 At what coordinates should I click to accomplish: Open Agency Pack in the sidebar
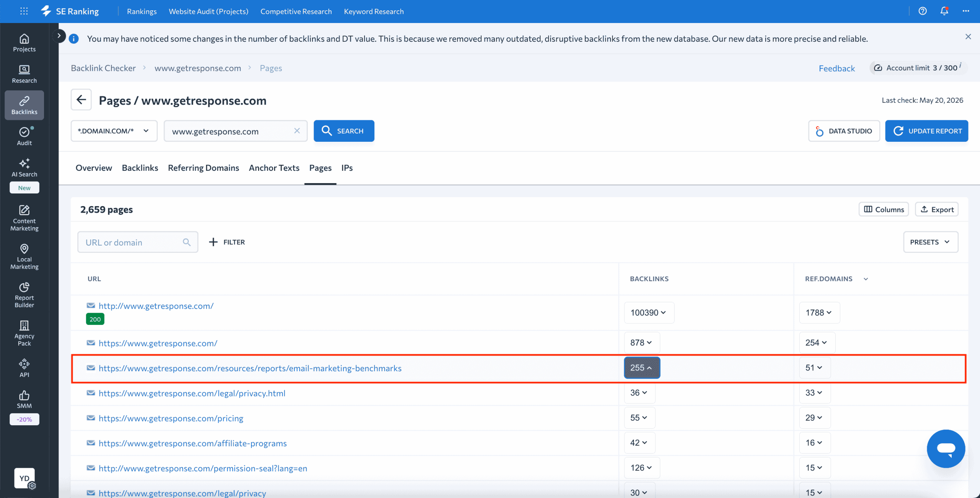coord(24,333)
